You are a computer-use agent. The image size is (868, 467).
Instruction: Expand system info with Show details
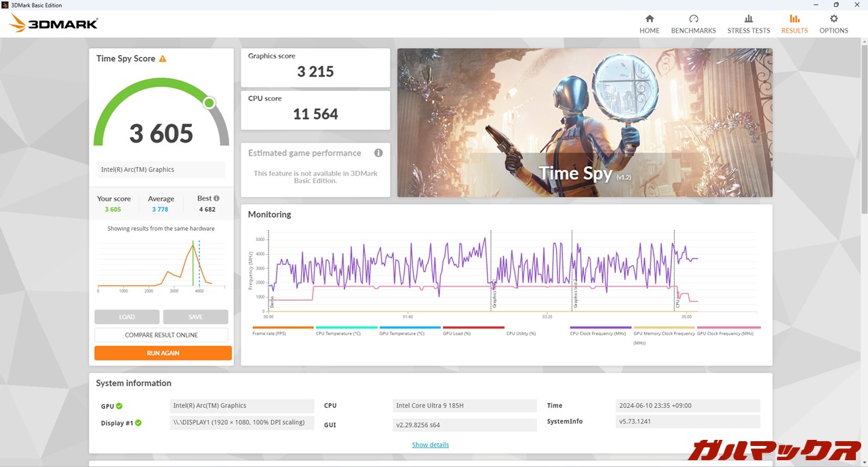click(x=430, y=445)
